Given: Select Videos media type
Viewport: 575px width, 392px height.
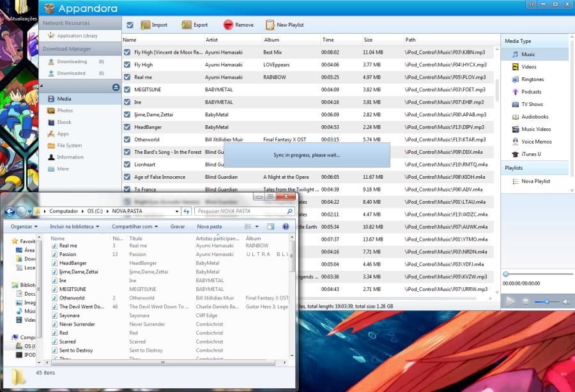Looking at the screenshot, I should coord(528,66).
